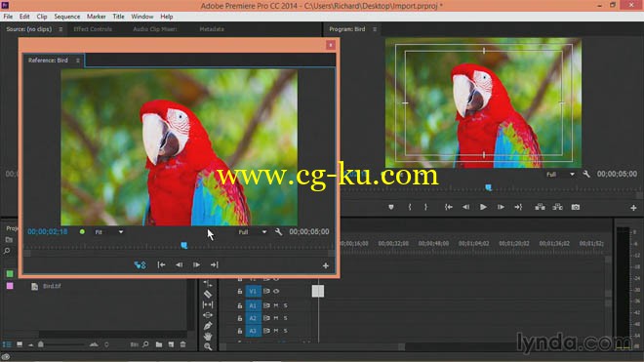
Task: Open the Sequence menu
Action: click(x=67, y=17)
